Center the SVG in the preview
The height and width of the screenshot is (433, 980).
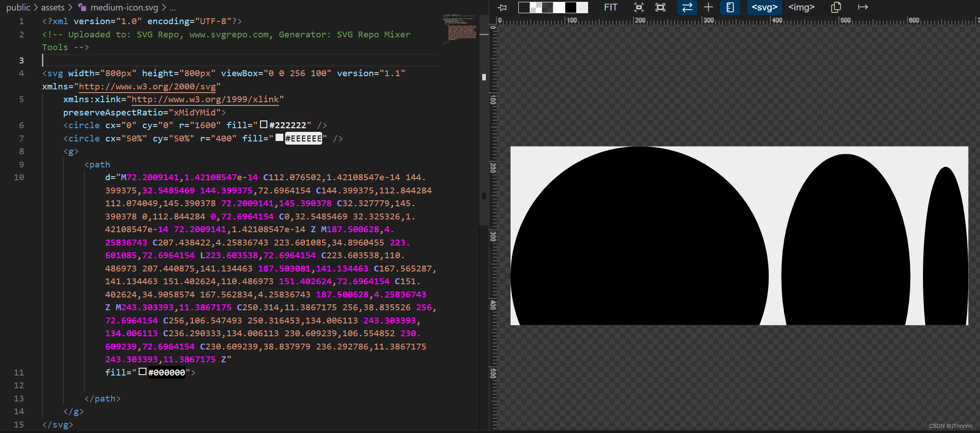(639, 7)
